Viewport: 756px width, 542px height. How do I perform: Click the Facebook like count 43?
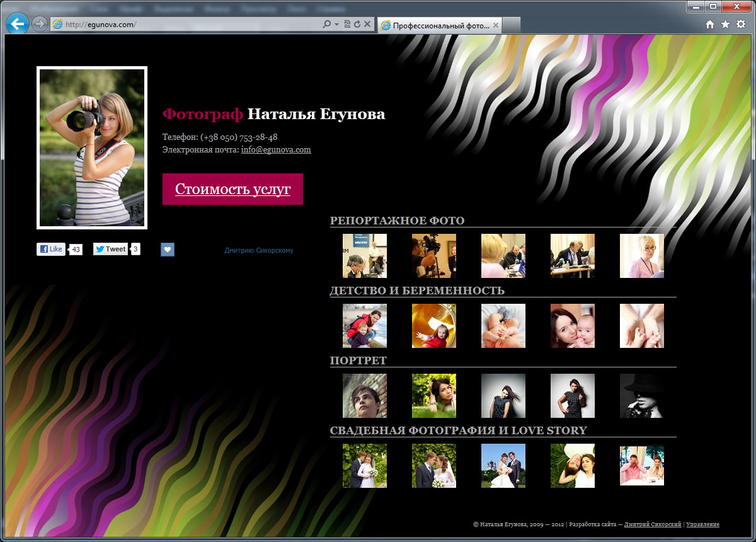click(x=76, y=250)
